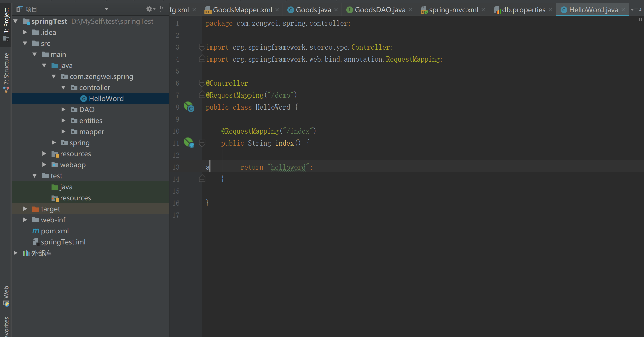
Task: Toggle code fold marker on line 3 imports
Action: click(202, 47)
